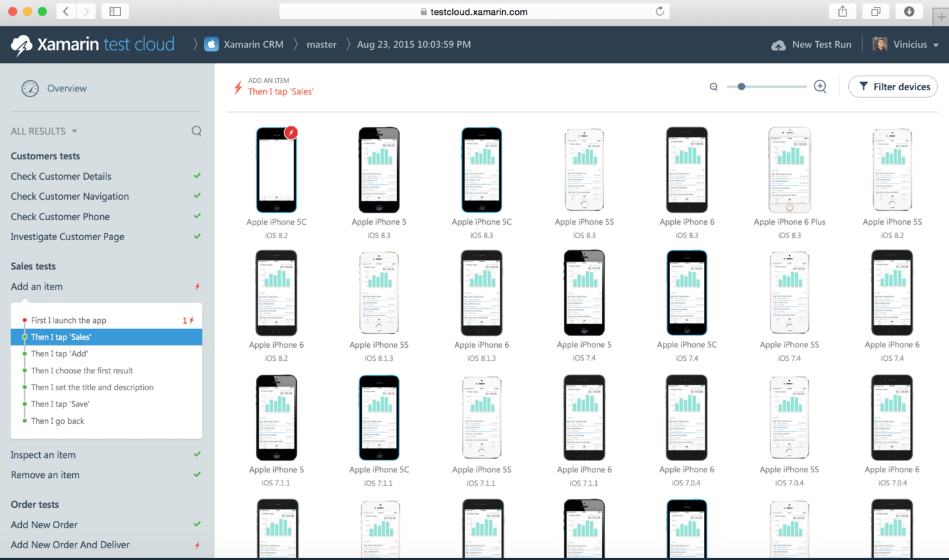Image resolution: width=949 pixels, height=560 pixels.
Task: Click the 'Then I tap 'Sales'' heading text
Action: (x=281, y=91)
